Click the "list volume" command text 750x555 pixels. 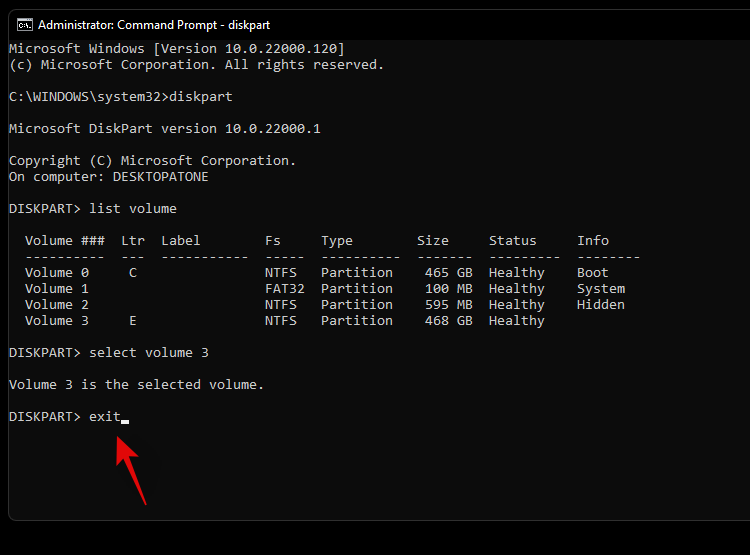pos(132,209)
